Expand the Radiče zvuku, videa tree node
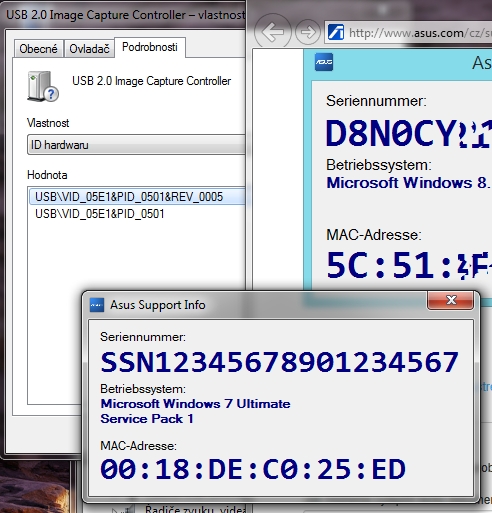This screenshot has height=513, width=492. (x=115, y=510)
